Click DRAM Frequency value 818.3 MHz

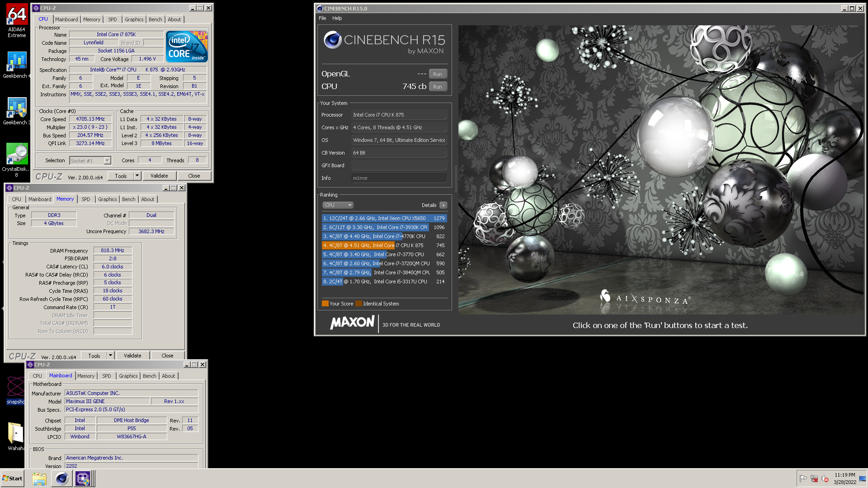113,250
